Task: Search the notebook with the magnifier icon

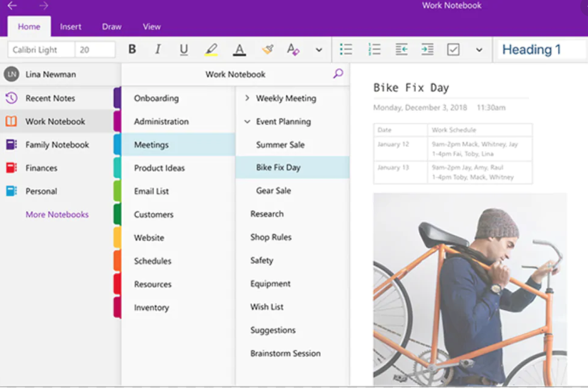Action: click(338, 73)
